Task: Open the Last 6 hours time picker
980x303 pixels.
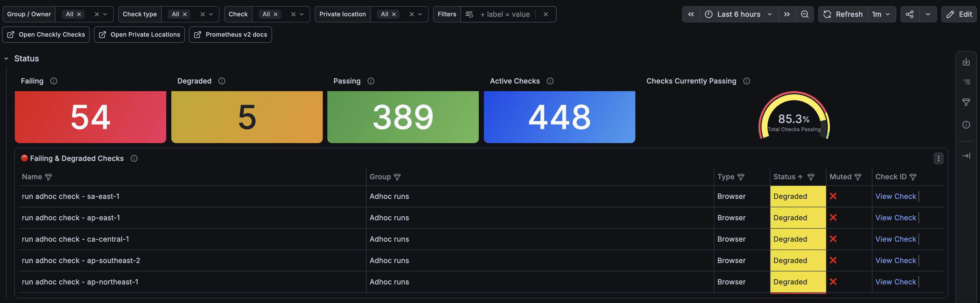Action: [739, 15]
